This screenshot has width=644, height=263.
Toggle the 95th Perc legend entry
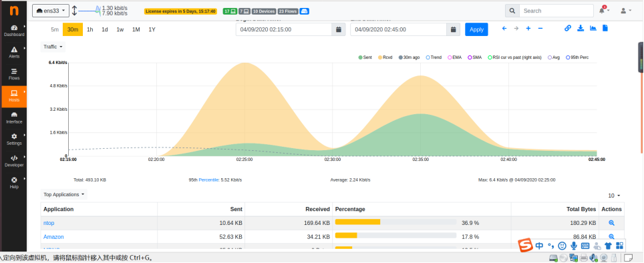click(577, 57)
